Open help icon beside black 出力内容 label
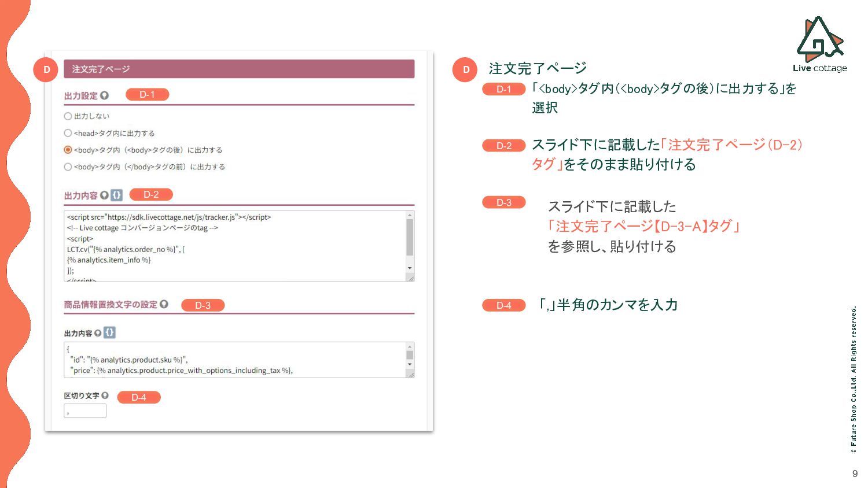This screenshot has width=868, height=488. (x=98, y=333)
